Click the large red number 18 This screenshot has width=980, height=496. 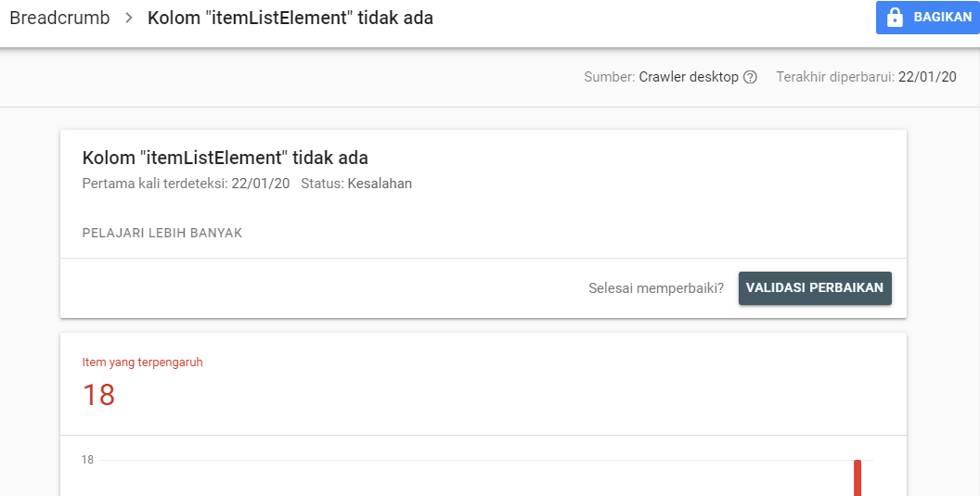98,395
